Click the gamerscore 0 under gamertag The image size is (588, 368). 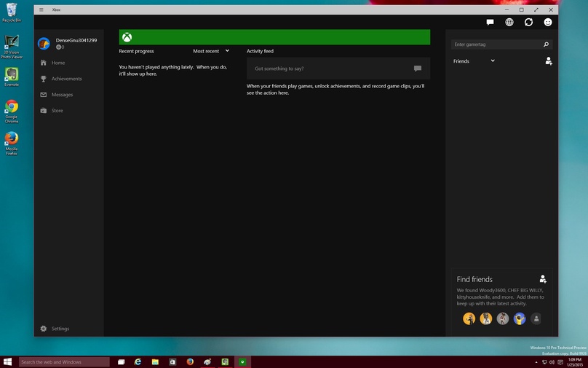(60, 47)
